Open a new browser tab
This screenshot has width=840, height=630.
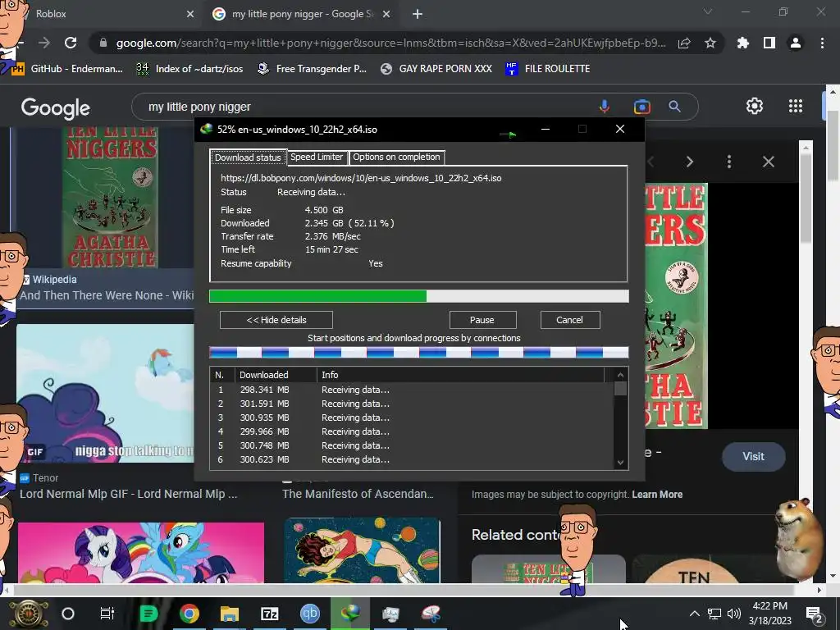[418, 14]
